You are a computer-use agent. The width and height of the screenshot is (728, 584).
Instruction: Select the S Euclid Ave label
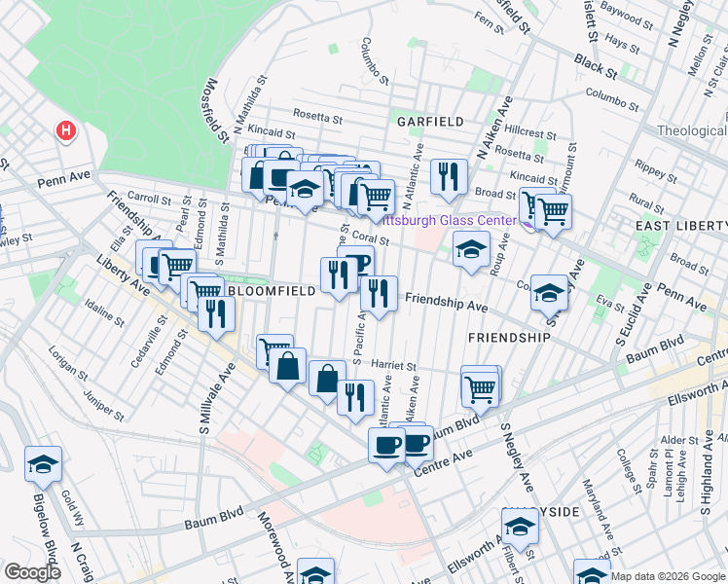point(634,313)
